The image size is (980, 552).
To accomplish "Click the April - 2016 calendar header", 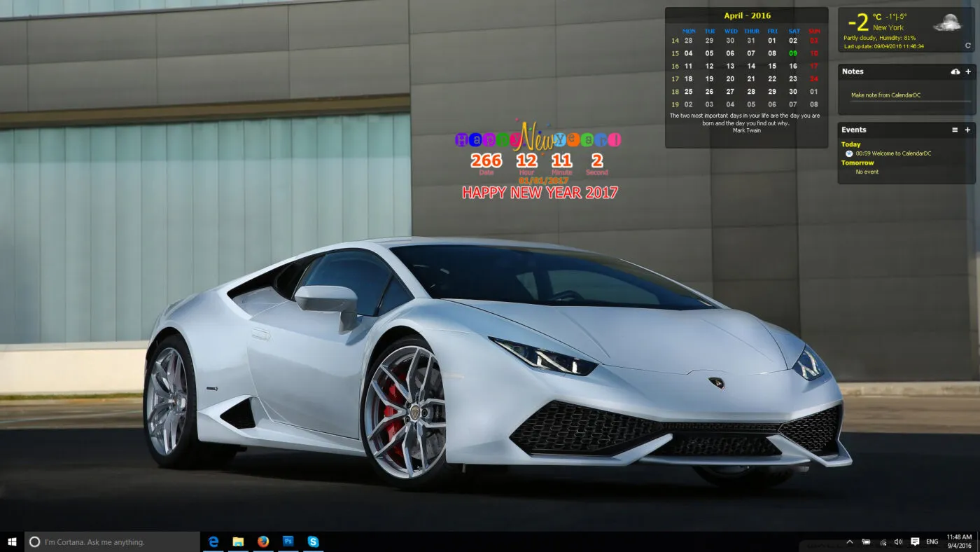I will click(747, 15).
